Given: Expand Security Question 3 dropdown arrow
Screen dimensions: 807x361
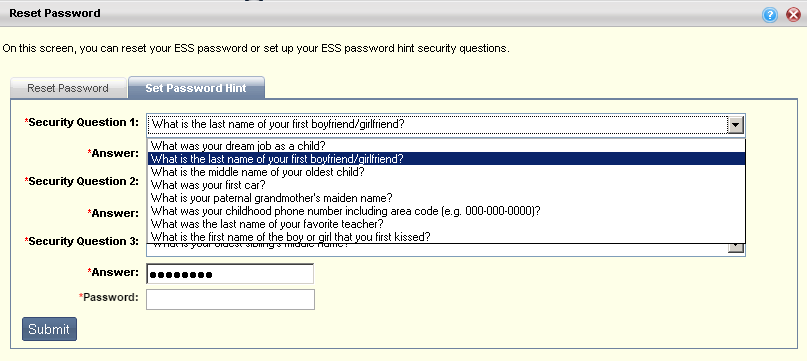Looking at the screenshot, I should (x=736, y=248).
